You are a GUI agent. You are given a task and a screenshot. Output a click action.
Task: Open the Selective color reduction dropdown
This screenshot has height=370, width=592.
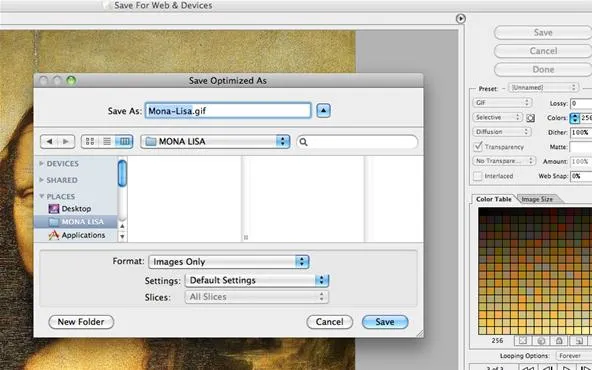(x=498, y=117)
